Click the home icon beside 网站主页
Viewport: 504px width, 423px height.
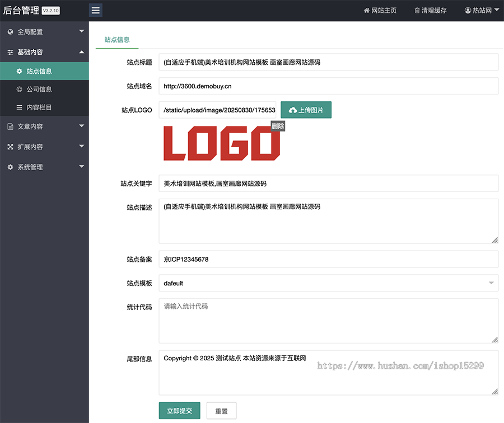coord(366,11)
